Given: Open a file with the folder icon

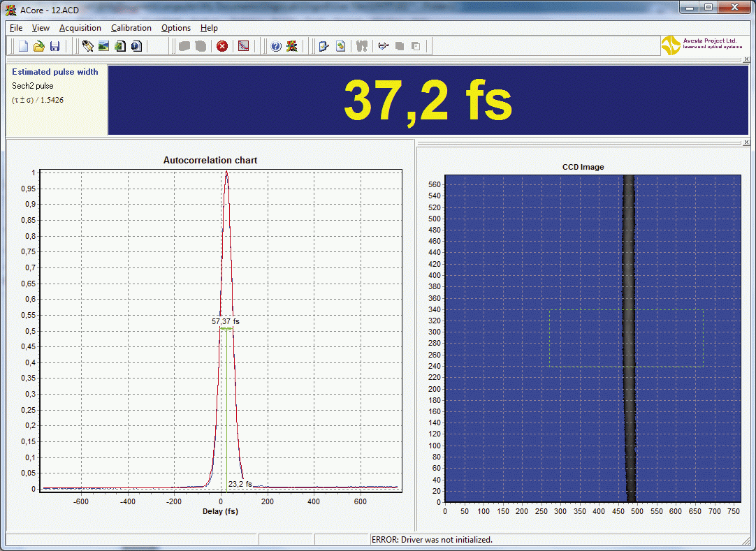Looking at the screenshot, I should (39, 46).
